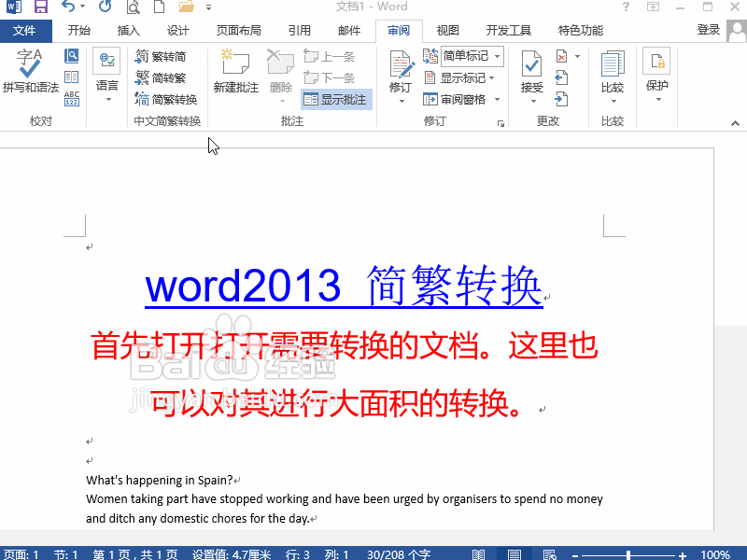Viewport: 747px width, 560px height.
Task: Click the Word Count ABC123 icon
Action: pyautogui.click(x=72, y=99)
